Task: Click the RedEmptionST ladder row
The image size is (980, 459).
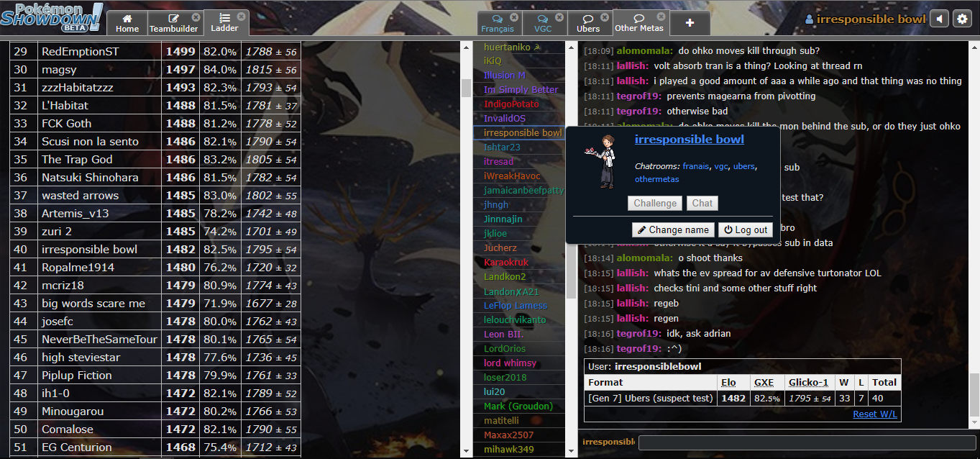Action: 155,52
